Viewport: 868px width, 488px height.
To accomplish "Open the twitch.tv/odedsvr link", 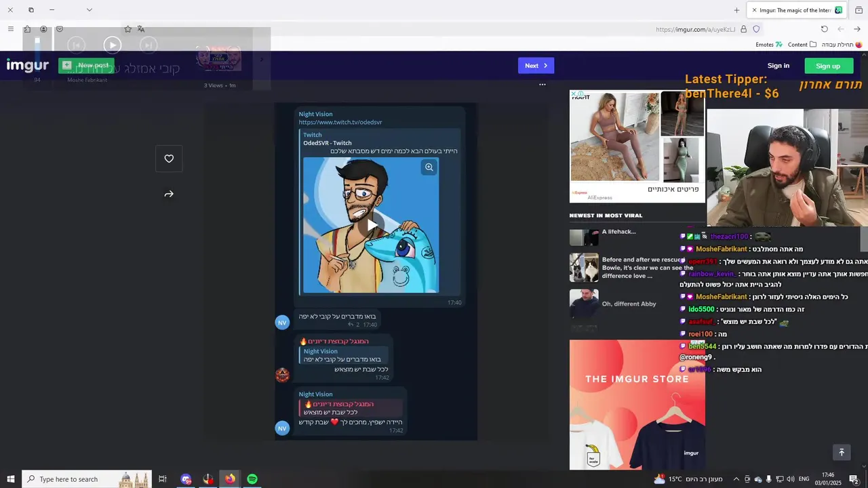I will point(340,122).
